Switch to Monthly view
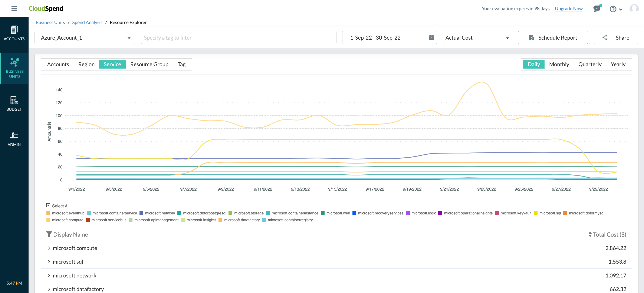The height and width of the screenshot is (293, 644). click(x=559, y=64)
